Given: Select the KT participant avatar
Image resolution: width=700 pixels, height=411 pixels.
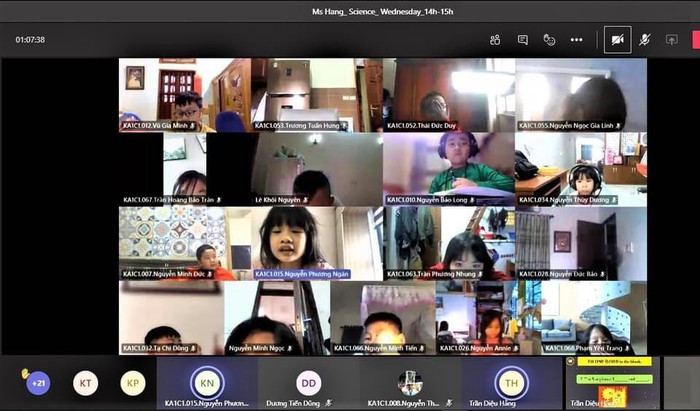Looking at the screenshot, I should 86,383.
